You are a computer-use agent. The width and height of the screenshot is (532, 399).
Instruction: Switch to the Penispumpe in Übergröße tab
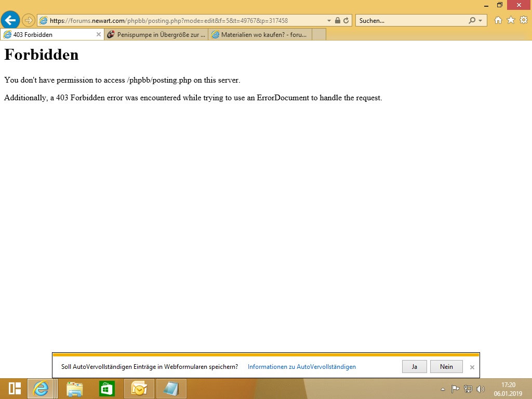click(x=156, y=35)
